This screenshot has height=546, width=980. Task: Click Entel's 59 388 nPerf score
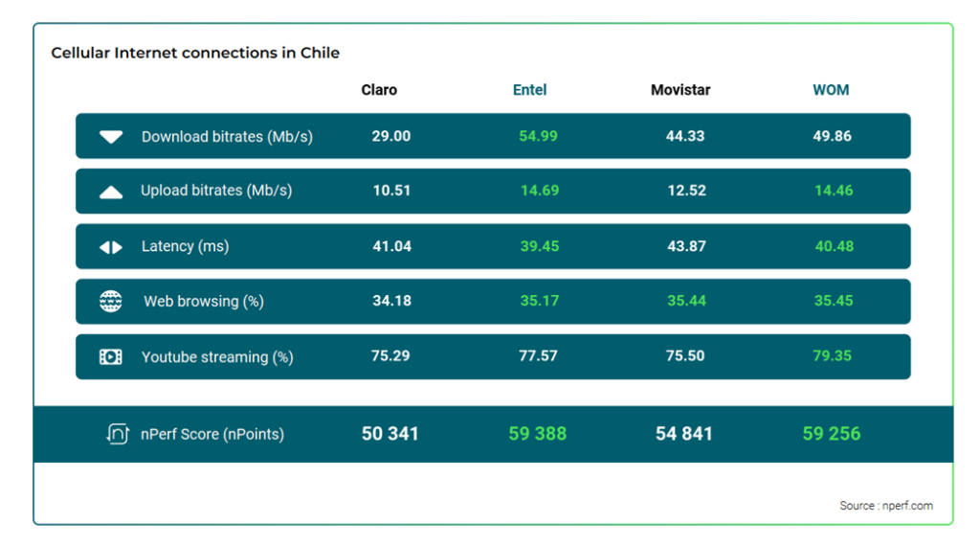pos(538,433)
